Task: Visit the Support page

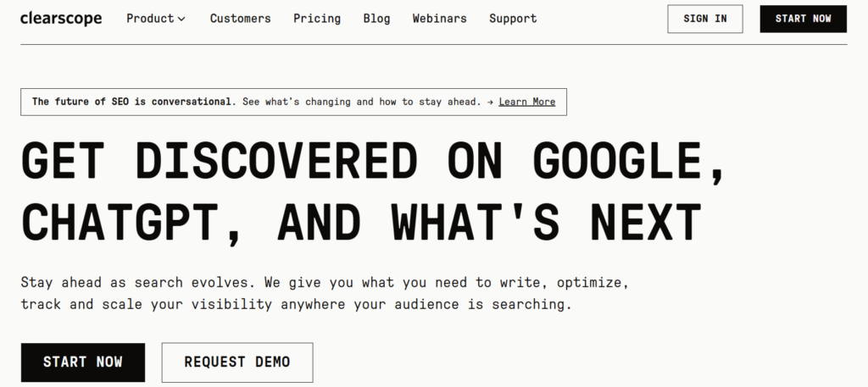Action: coord(513,18)
